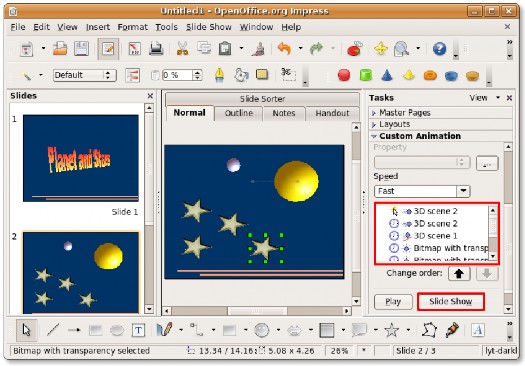Click the Play animation button

tap(393, 302)
